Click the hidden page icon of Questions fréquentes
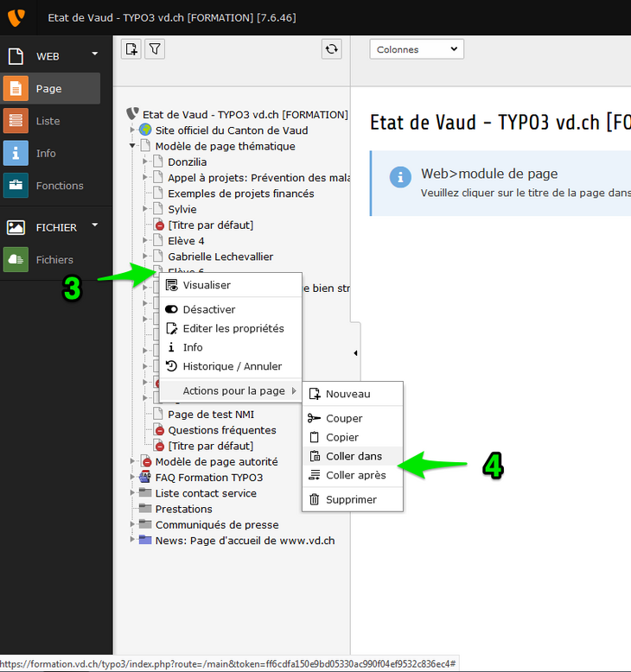The width and height of the screenshot is (631, 672). pos(158,429)
